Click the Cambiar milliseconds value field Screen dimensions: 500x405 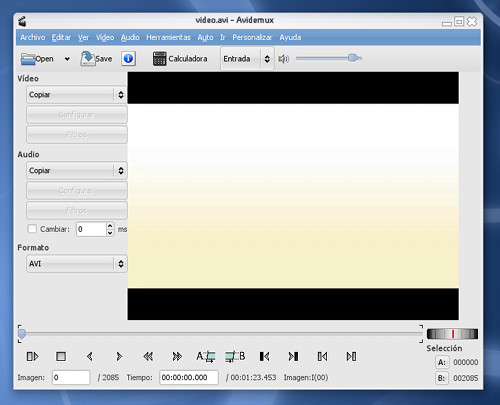pos(91,229)
